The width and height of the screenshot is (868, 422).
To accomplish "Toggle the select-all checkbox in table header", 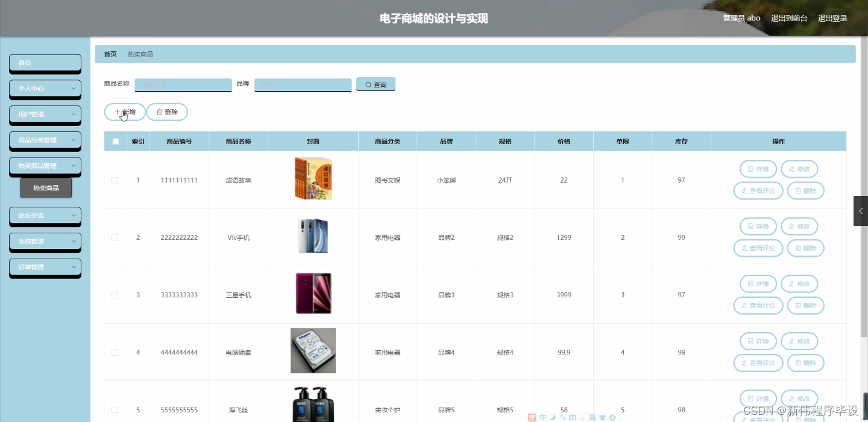I will 115,140.
